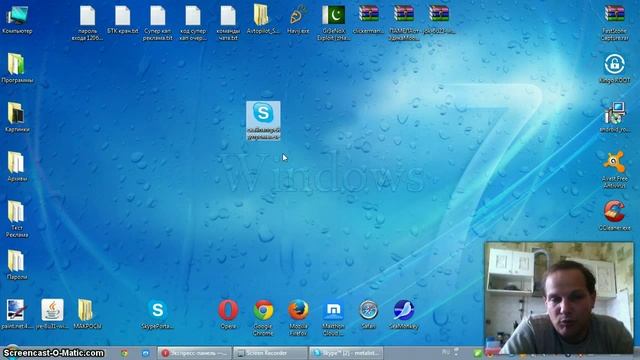Select the 'пароль входа 1206' text file
The width and height of the screenshot is (640, 360).
coord(87,23)
